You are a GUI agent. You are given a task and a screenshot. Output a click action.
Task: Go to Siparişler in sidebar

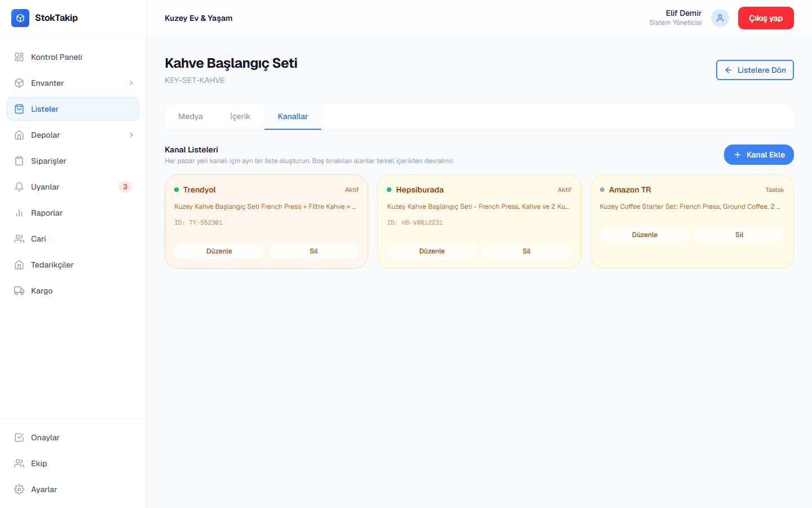click(73, 161)
